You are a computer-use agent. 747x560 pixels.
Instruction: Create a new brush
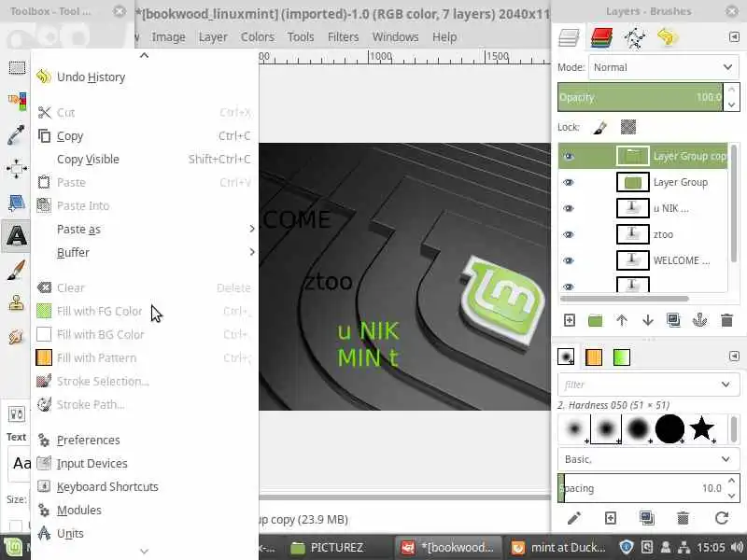(x=611, y=518)
